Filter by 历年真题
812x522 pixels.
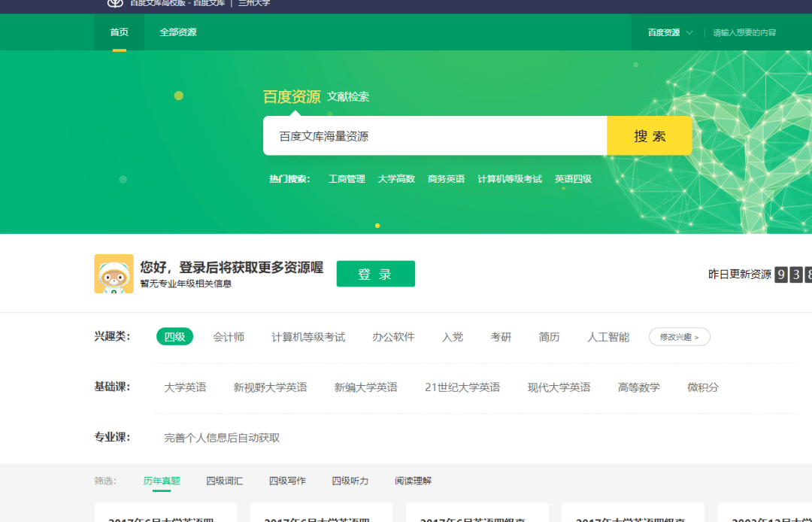coord(162,481)
